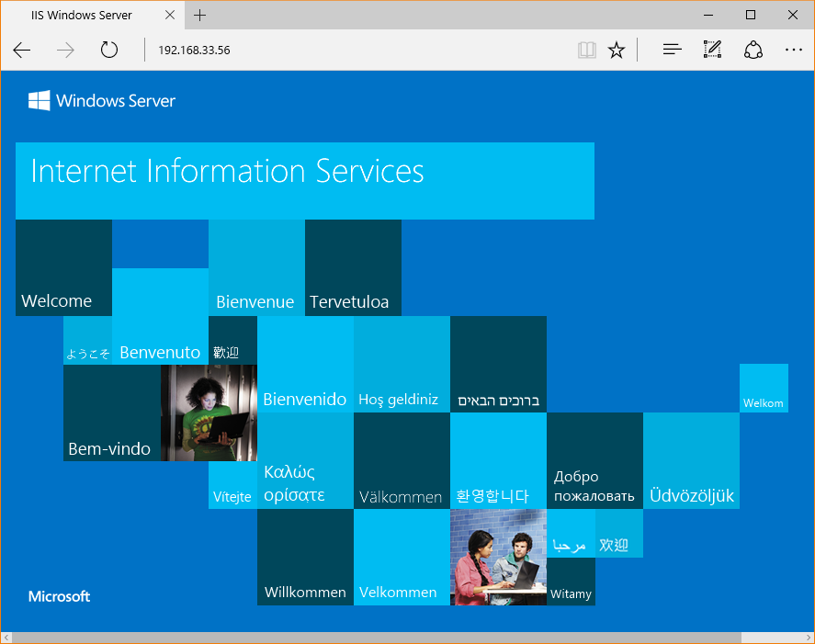815x644 pixels.
Task: Click the Välkommen tile
Action: tap(402, 461)
